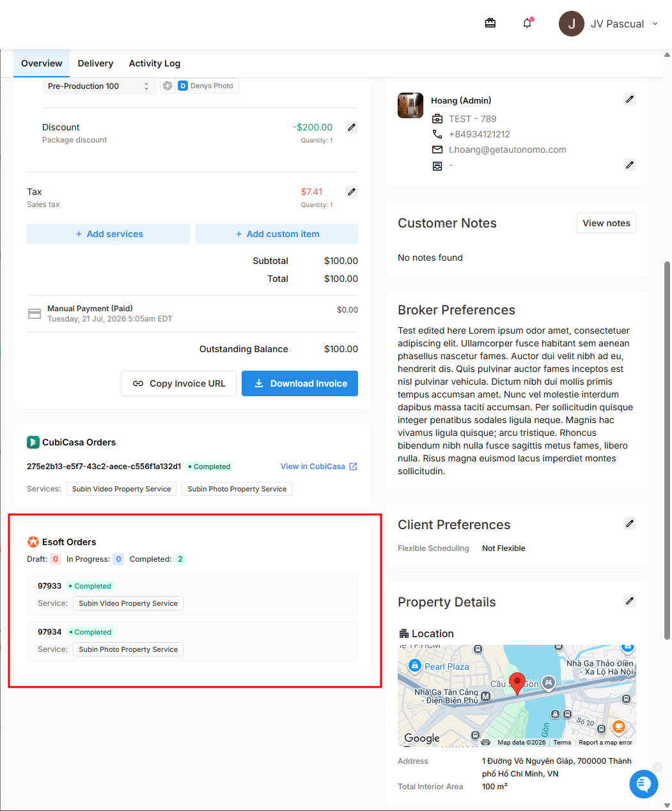This screenshot has width=672, height=811.
Task: Click CubiCasa order ID 275e2b13-e5f7-43c2-aece-c556f1a132d1
Action: pyautogui.click(x=104, y=467)
